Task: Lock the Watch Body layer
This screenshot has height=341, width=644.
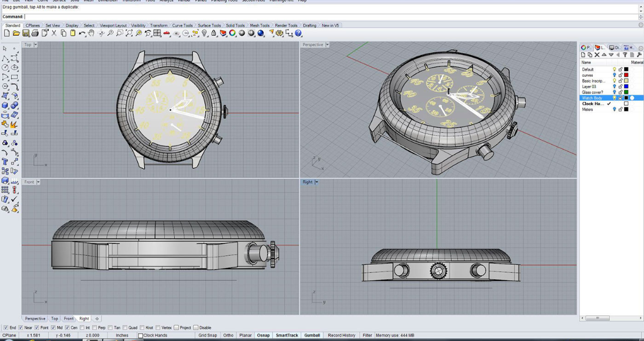Action: pyautogui.click(x=621, y=98)
